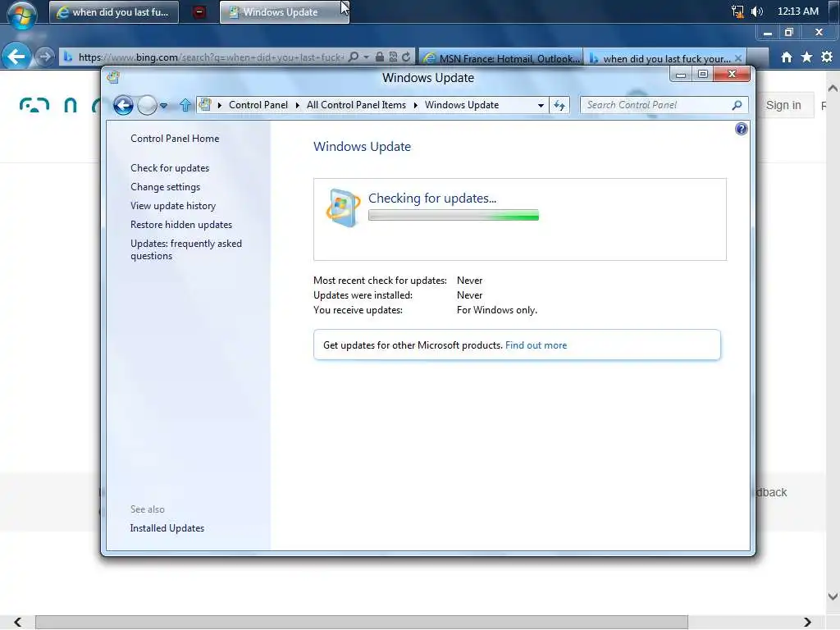The width and height of the screenshot is (840, 630).
Task: Open View update history
Action: tap(173, 206)
